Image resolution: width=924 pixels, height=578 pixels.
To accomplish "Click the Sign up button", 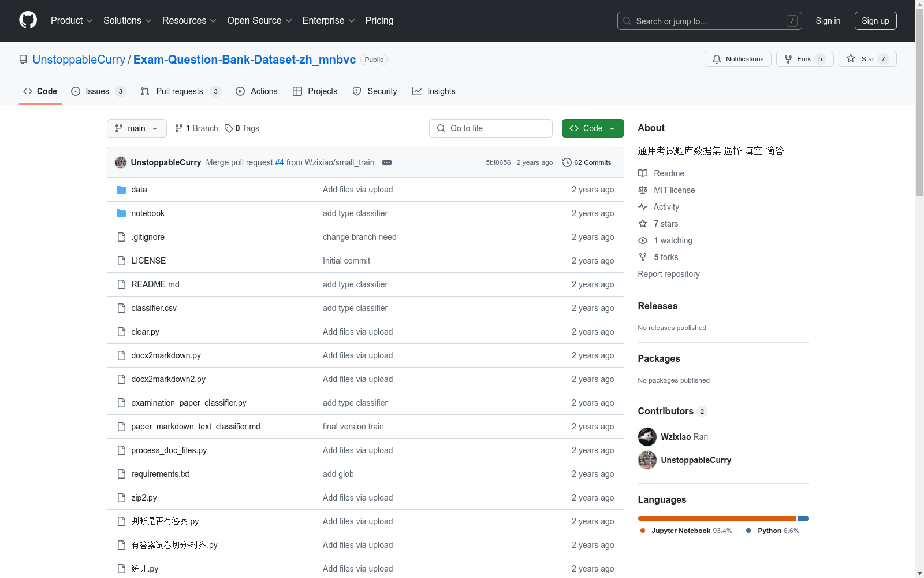I will [x=875, y=21].
